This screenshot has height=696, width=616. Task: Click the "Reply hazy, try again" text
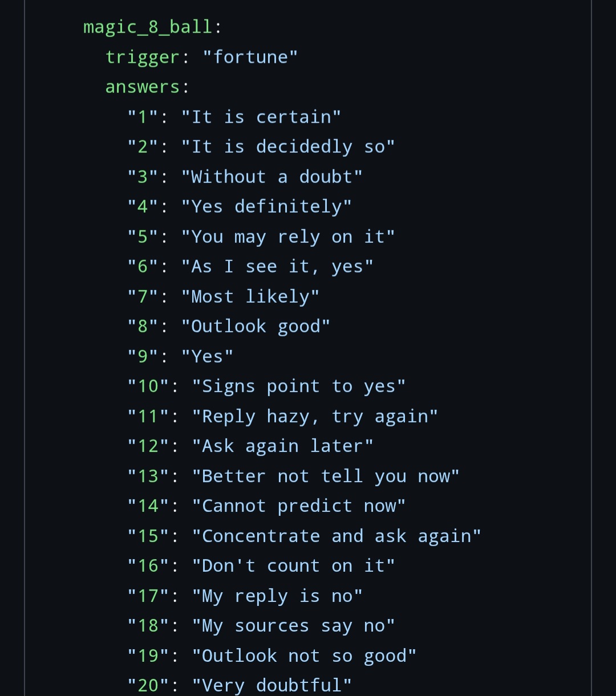click(315, 417)
